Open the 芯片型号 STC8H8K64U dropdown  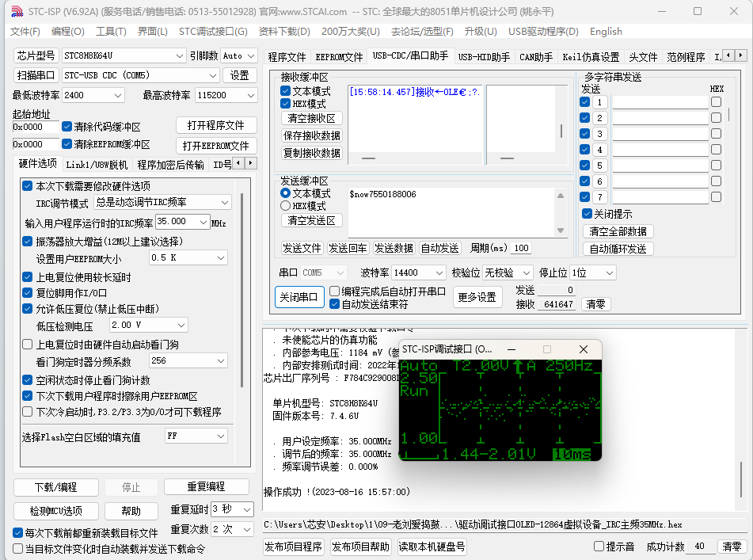pyautogui.click(x=124, y=55)
